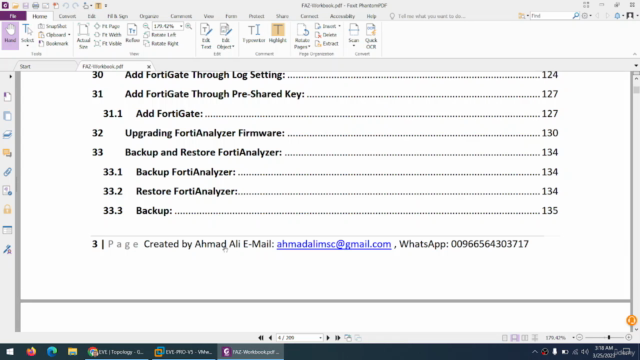Expand the Select tool dropdown arrow

point(27,45)
